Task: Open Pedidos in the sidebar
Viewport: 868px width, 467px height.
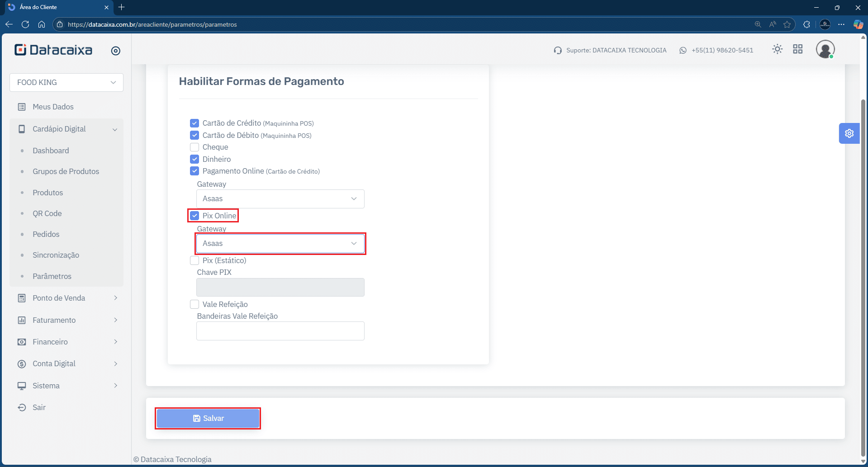Action: pyautogui.click(x=46, y=234)
